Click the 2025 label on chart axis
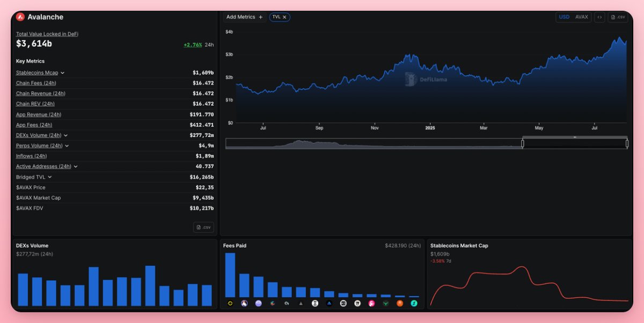 coord(429,128)
